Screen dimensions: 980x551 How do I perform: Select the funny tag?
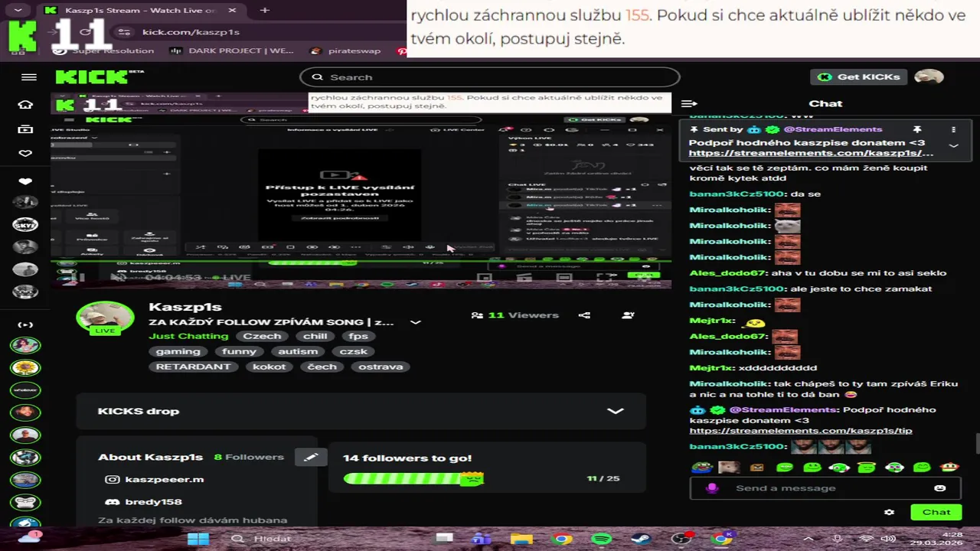239,351
